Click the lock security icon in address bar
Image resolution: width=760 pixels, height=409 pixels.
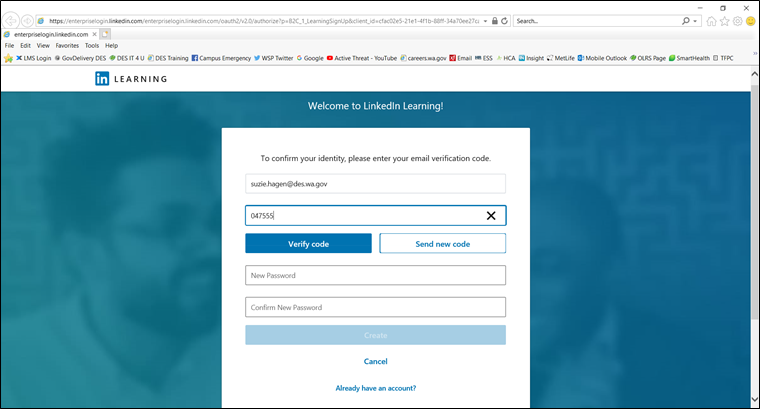pyautogui.click(x=494, y=21)
